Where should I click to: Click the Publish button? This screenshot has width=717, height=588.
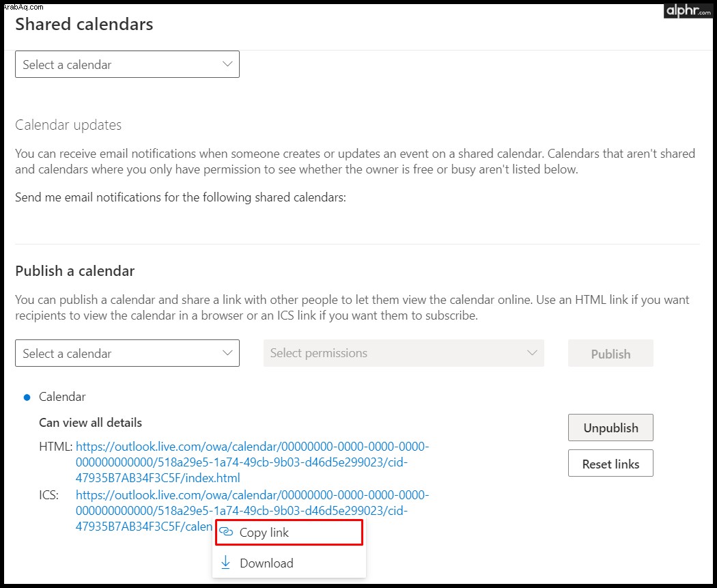(x=610, y=354)
